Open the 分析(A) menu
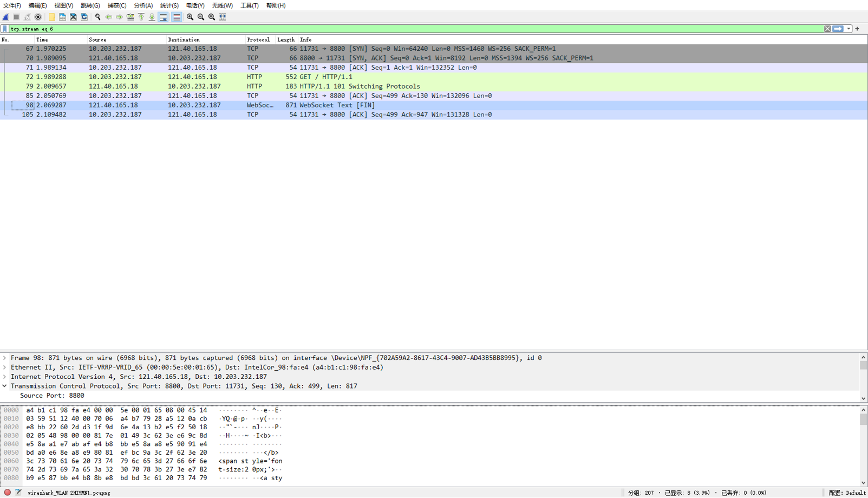The height and width of the screenshot is (498, 868). [x=143, y=5]
